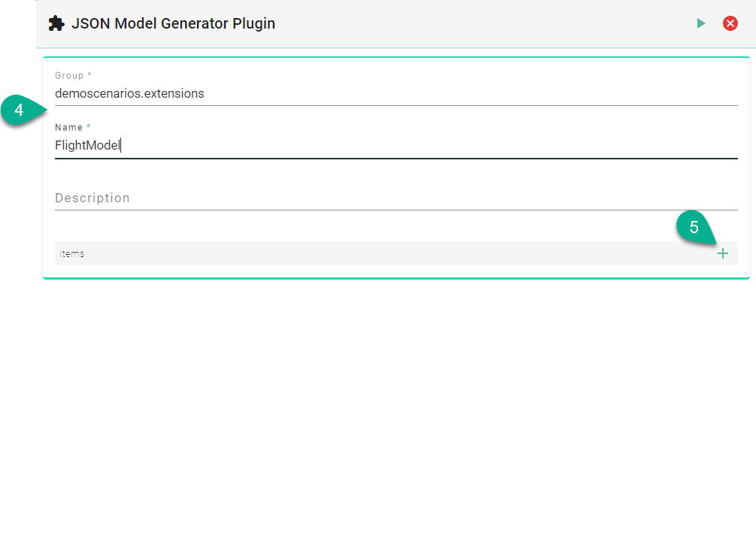
Task: Click the Name field label
Action: 68,128
